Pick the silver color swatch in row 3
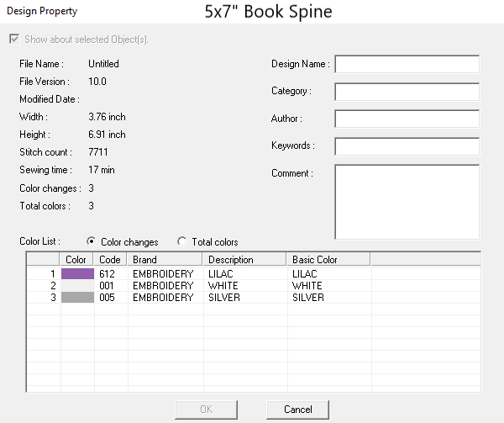Screen dimensions: 504x423 coord(77,298)
